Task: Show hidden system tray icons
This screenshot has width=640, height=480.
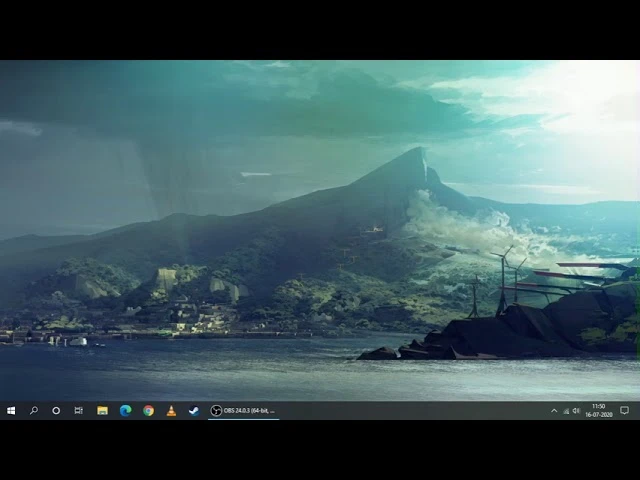Action: pyautogui.click(x=554, y=411)
